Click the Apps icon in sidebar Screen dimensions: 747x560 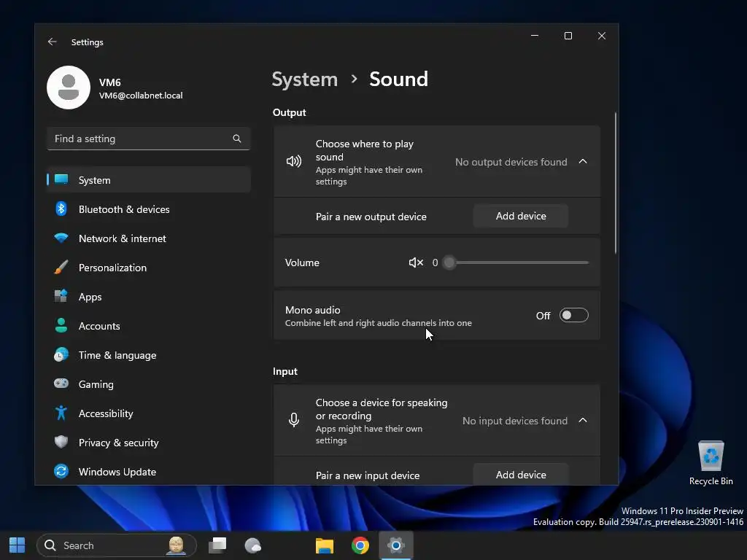(x=61, y=296)
